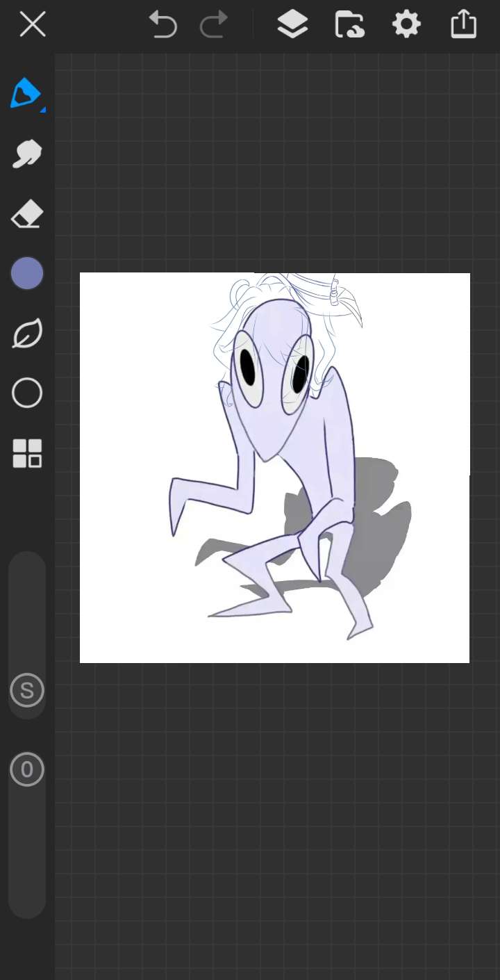The width and height of the screenshot is (500, 980).
Task: Click the leaf-shaped tool icon
Action: pyautogui.click(x=27, y=334)
